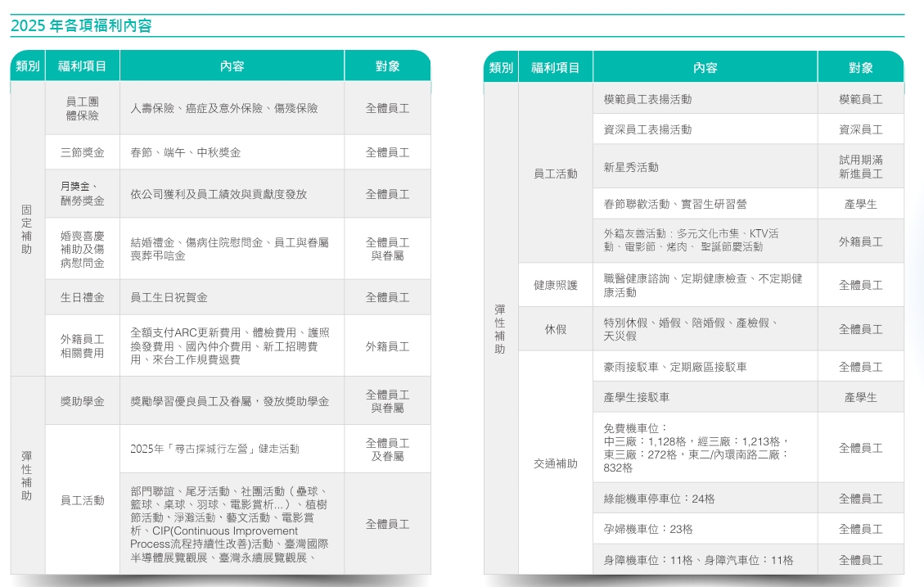Select the 休假 benefit item

tap(556, 328)
